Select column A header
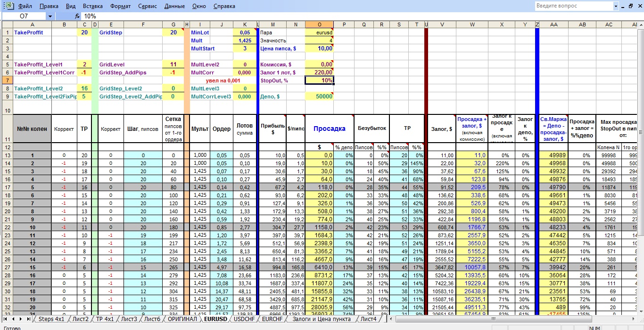The height and width of the screenshot is (330, 644). (x=33, y=24)
